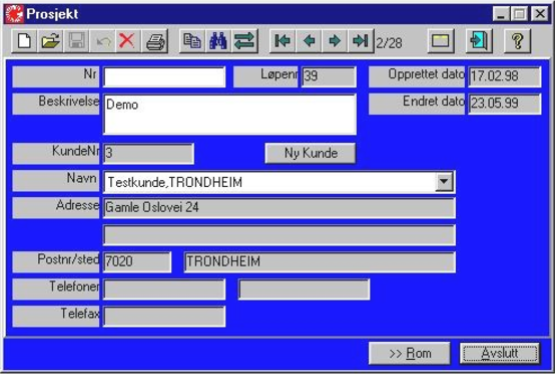Click the Avslutt button

click(500, 353)
